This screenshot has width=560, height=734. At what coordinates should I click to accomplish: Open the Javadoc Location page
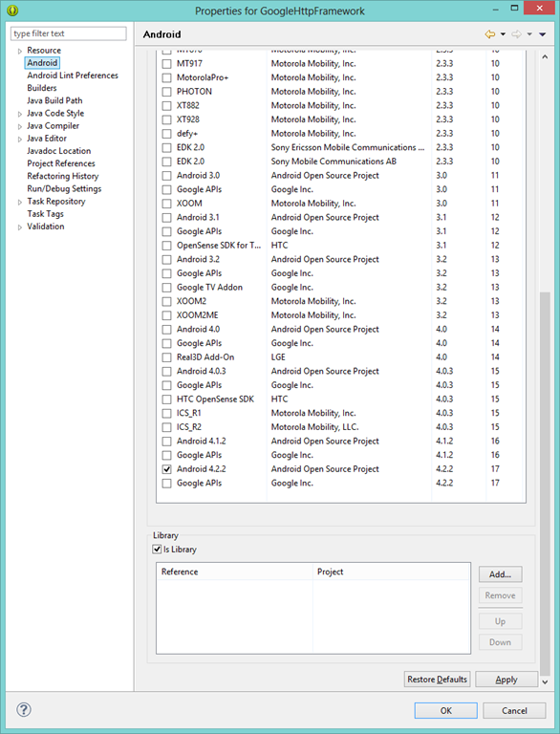[59, 151]
